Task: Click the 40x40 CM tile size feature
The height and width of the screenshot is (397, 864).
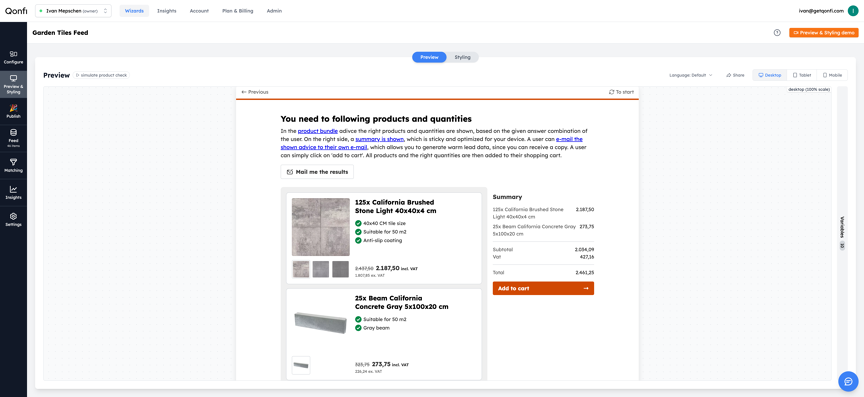Action: pos(380,223)
